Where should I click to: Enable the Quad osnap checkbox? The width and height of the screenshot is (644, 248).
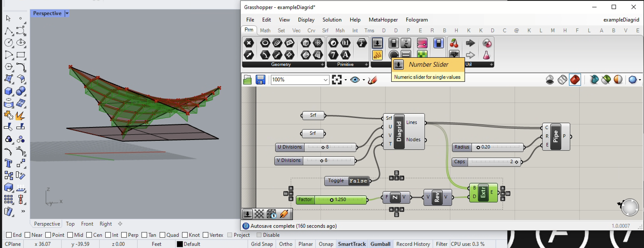tap(162, 235)
